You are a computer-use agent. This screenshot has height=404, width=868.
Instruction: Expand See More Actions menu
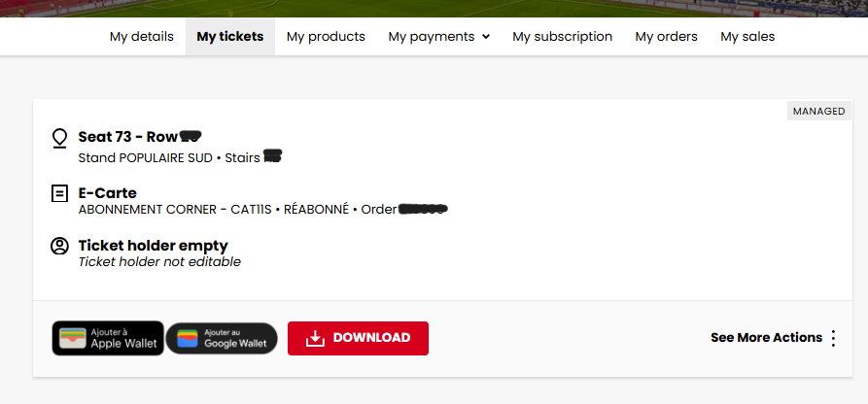(x=766, y=338)
